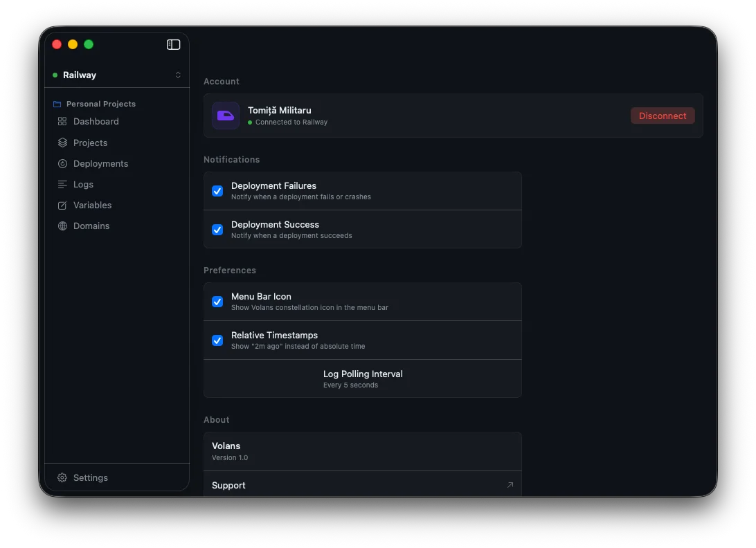The width and height of the screenshot is (756, 548).
Task: Open Projects from the sidebar
Action: tap(62, 143)
